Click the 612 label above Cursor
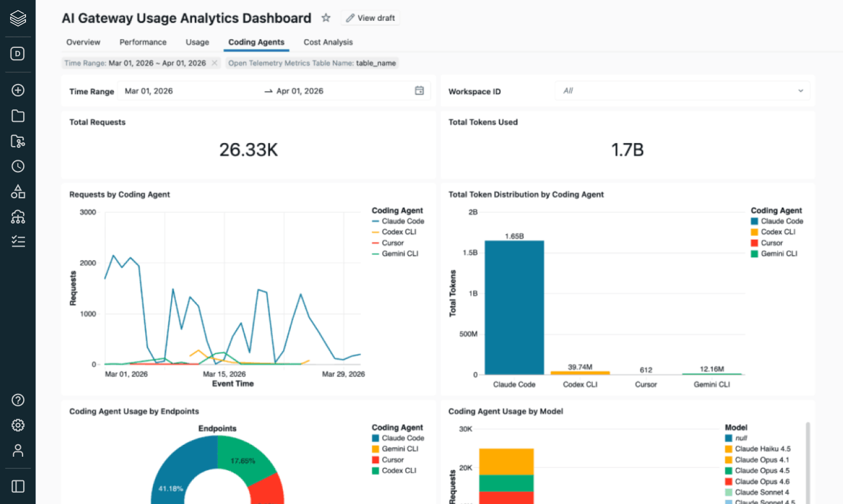 pos(646,370)
